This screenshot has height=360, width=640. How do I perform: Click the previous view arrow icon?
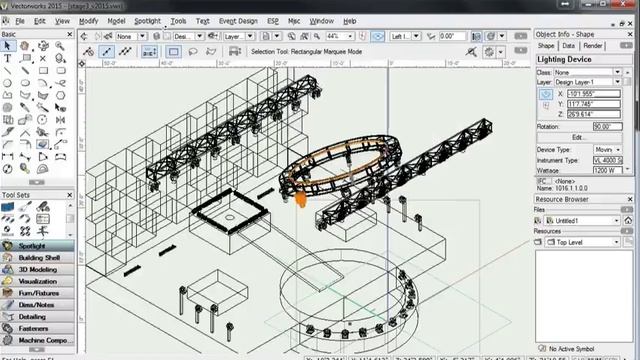[84, 36]
